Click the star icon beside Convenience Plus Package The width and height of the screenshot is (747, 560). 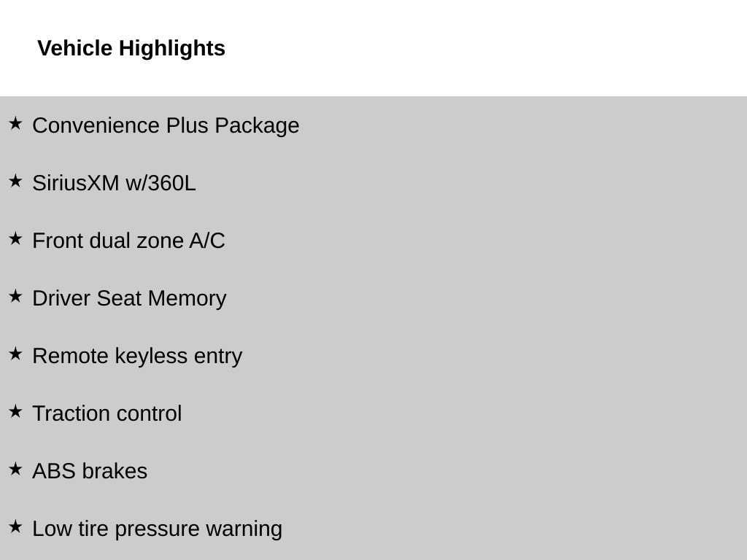[15, 123]
